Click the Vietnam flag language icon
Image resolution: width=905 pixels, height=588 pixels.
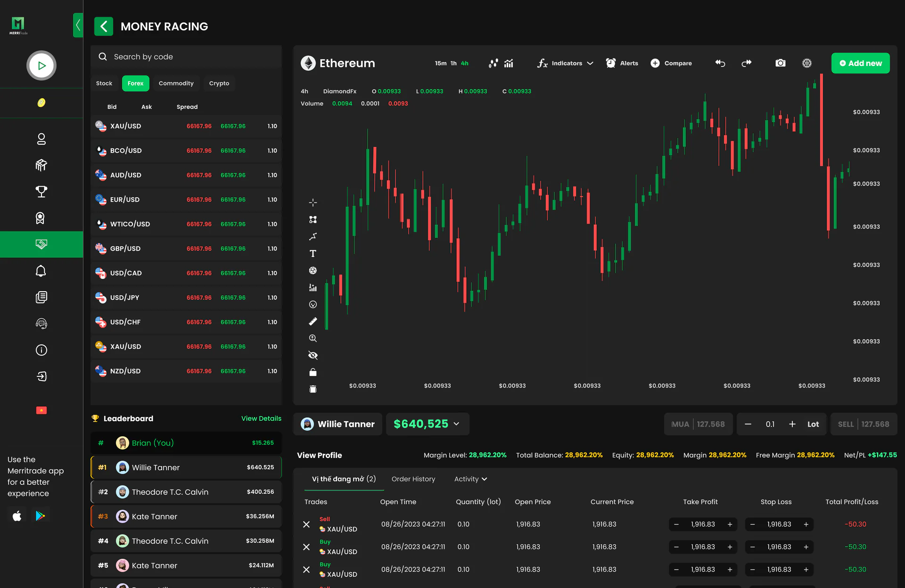click(x=41, y=410)
